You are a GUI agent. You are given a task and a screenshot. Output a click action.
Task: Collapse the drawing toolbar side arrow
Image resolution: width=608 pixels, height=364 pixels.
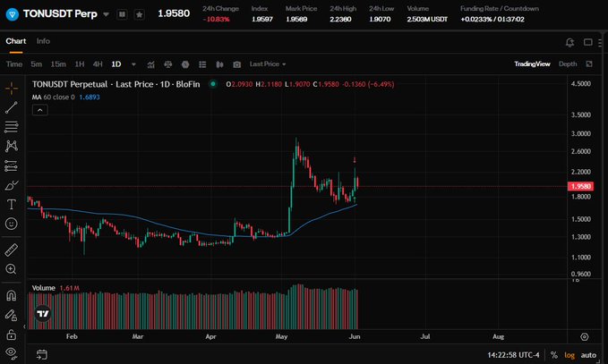pyautogui.click(x=24, y=326)
